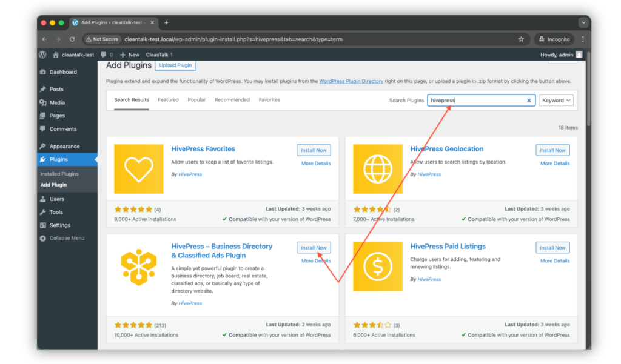Switch to the Popular tab
Screen dimensions: 621x364
point(196,100)
